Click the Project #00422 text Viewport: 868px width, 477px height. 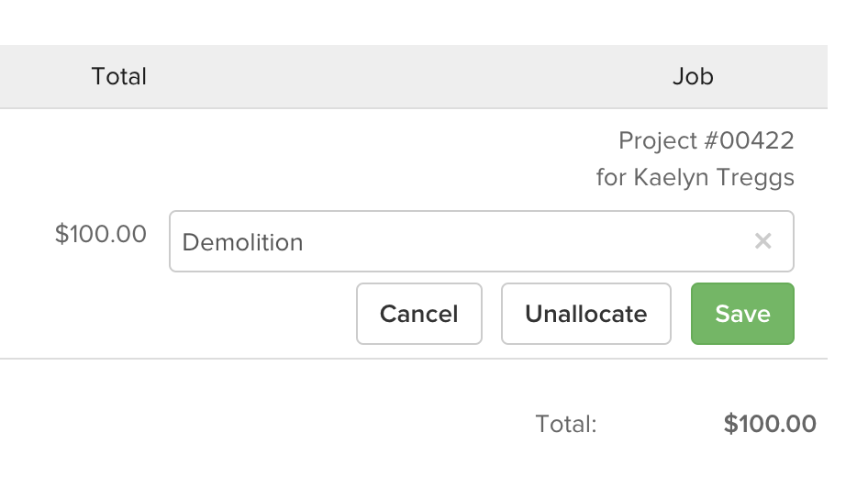click(706, 140)
